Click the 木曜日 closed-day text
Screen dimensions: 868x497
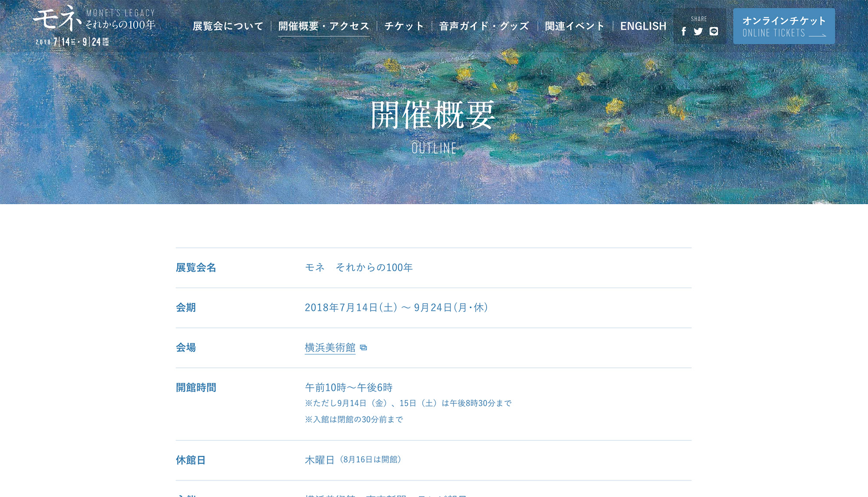319,460
